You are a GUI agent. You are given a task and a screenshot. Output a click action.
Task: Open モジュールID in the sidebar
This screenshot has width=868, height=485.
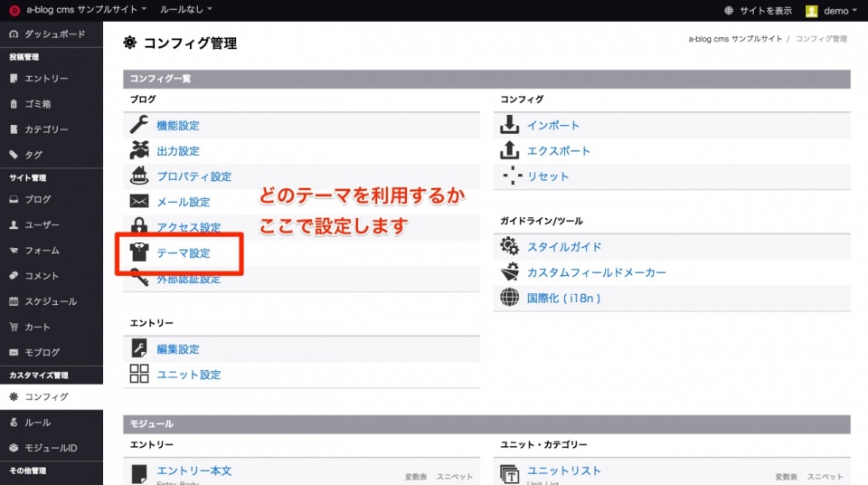(x=52, y=448)
